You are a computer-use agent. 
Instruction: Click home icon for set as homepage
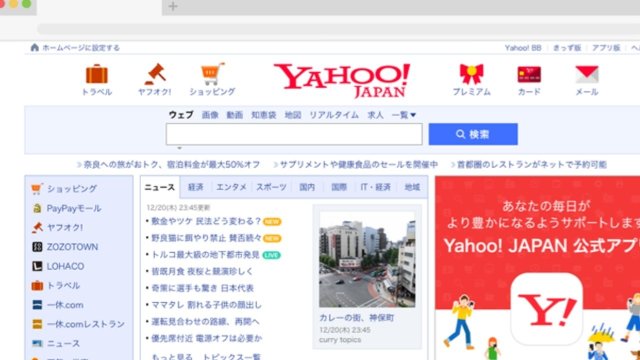35,47
